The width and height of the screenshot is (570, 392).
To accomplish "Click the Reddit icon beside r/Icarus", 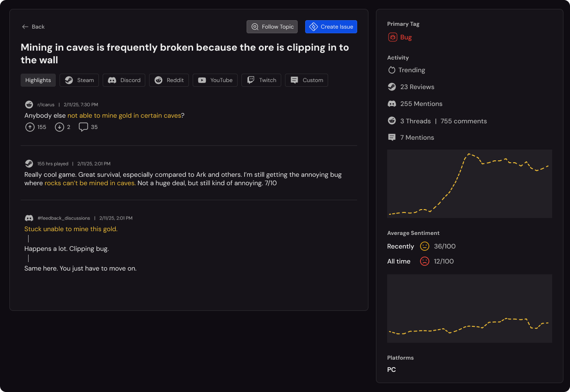I will pyautogui.click(x=29, y=105).
